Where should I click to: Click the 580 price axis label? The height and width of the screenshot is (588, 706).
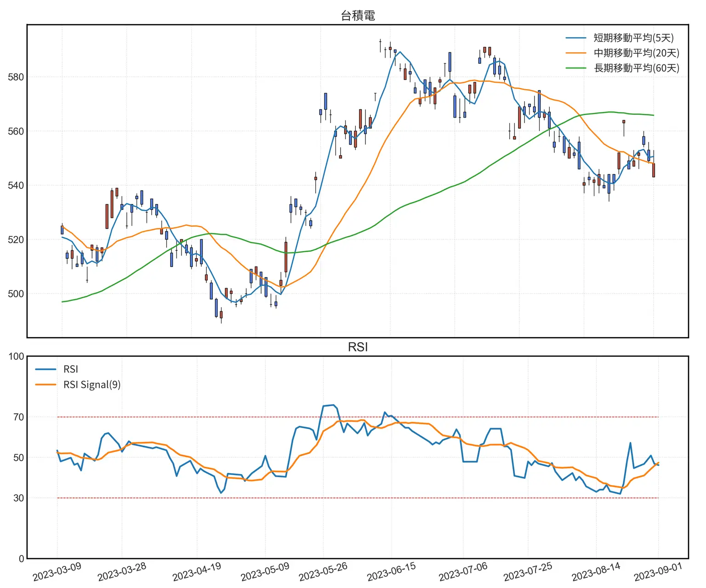pyautogui.click(x=16, y=77)
